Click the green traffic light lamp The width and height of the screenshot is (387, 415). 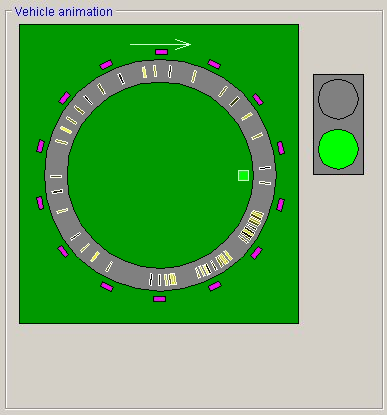[x=338, y=149]
